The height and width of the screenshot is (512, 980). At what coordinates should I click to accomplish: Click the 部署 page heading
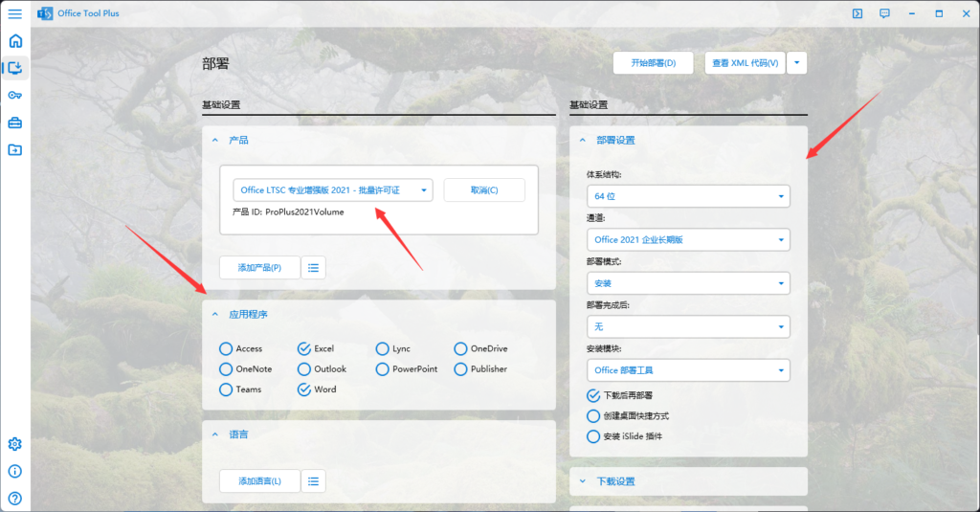(x=215, y=64)
